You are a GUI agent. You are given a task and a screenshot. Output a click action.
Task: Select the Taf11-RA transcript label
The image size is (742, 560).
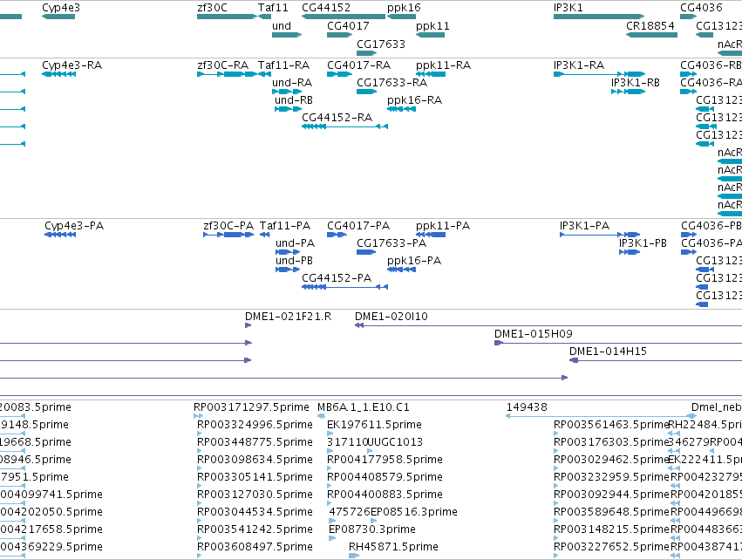(x=283, y=65)
